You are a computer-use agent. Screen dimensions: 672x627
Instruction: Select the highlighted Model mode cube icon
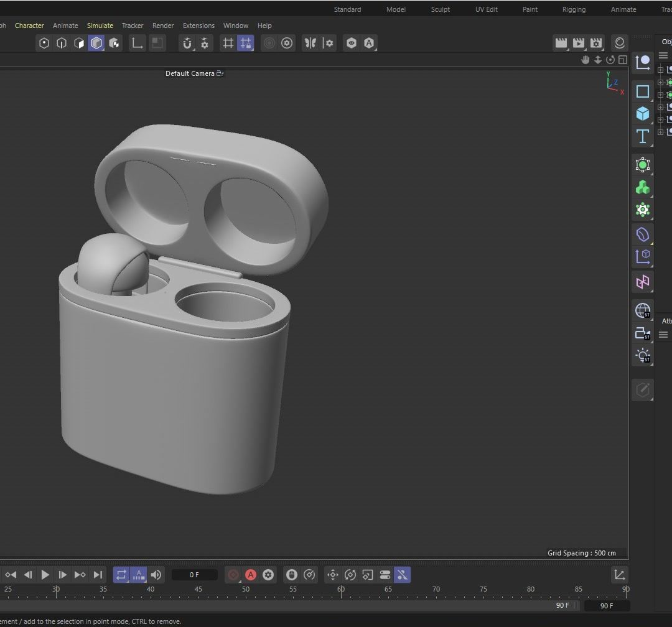pos(96,43)
